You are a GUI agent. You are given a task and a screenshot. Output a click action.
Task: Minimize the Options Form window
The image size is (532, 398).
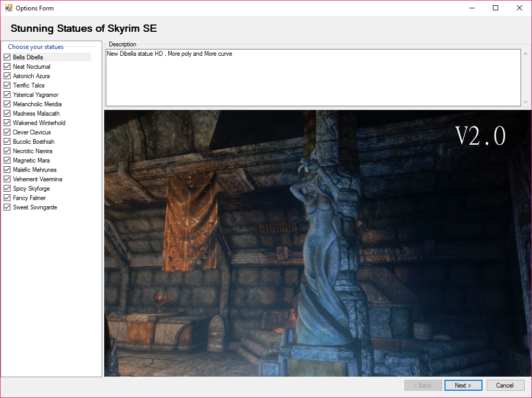click(472, 8)
